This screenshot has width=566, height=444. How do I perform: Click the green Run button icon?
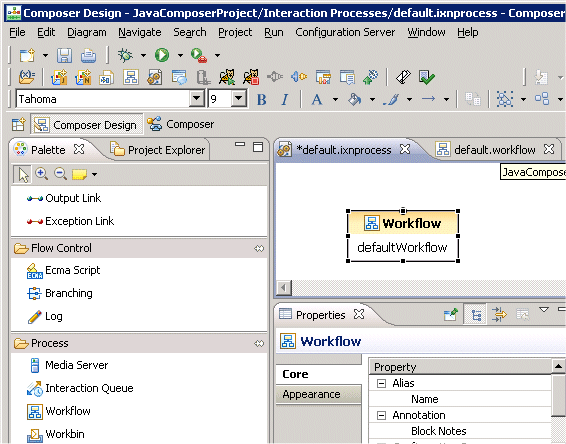162,55
